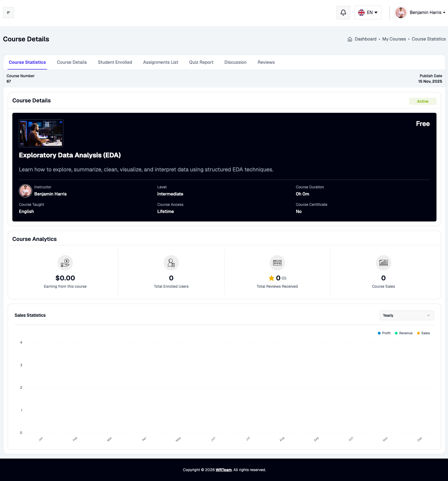
Task: Toggle the Sales series in legend
Action: click(x=423, y=333)
